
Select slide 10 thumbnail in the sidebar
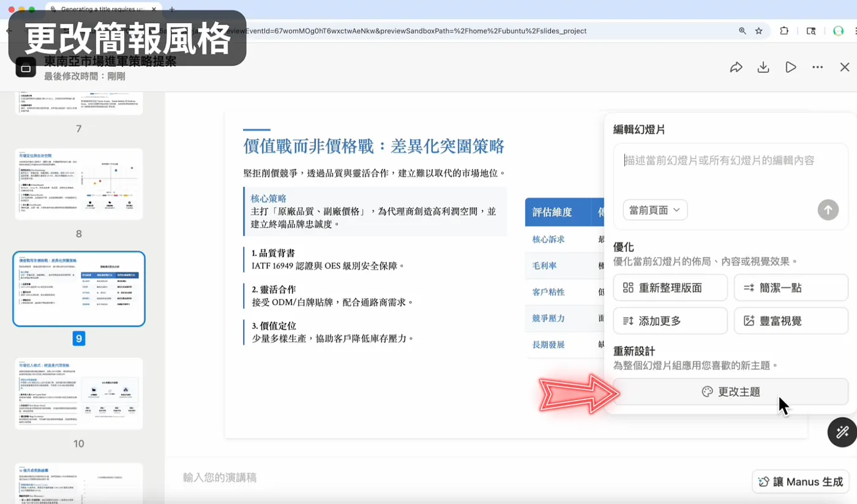[x=79, y=393]
